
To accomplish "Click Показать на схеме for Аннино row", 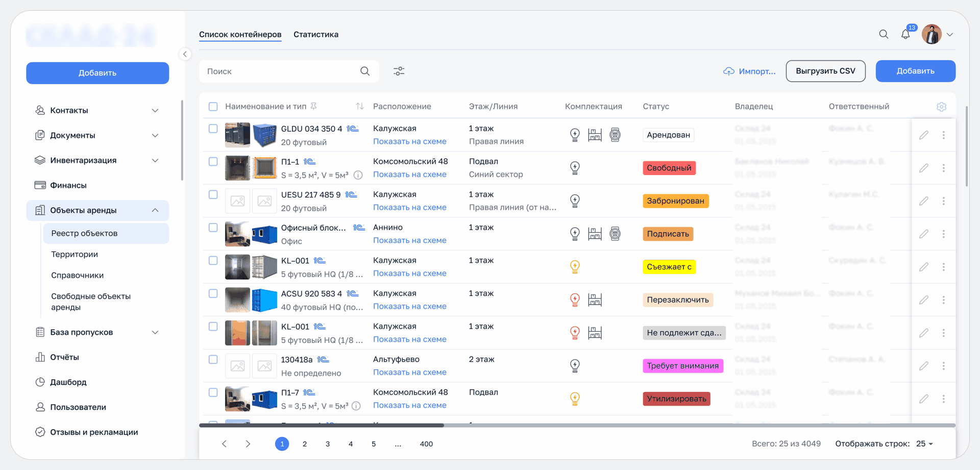I will coord(410,240).
